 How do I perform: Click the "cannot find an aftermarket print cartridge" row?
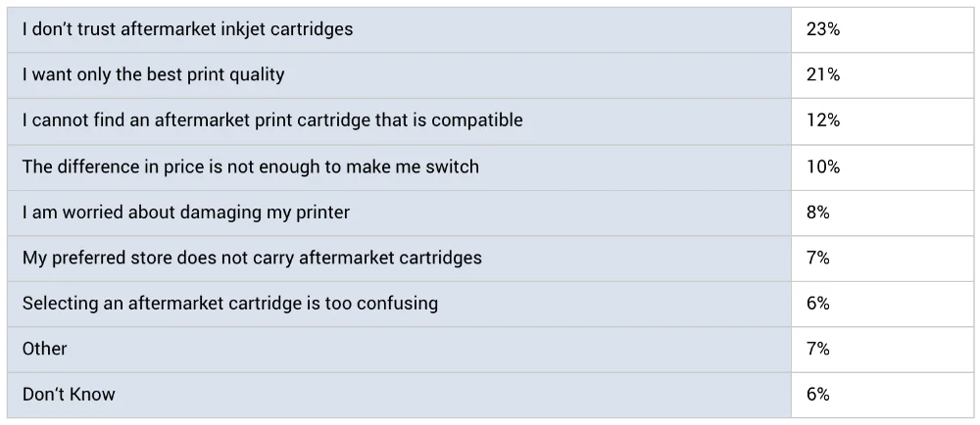coord(272,120)
